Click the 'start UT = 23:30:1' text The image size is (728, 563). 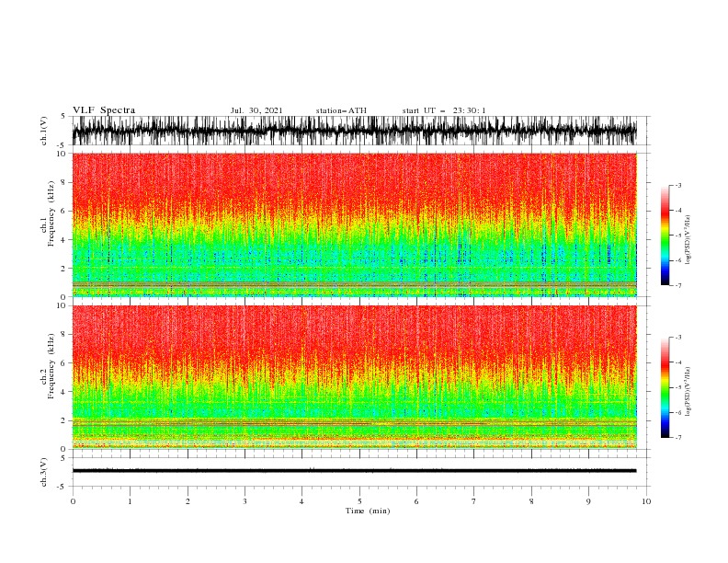[444, 110]
